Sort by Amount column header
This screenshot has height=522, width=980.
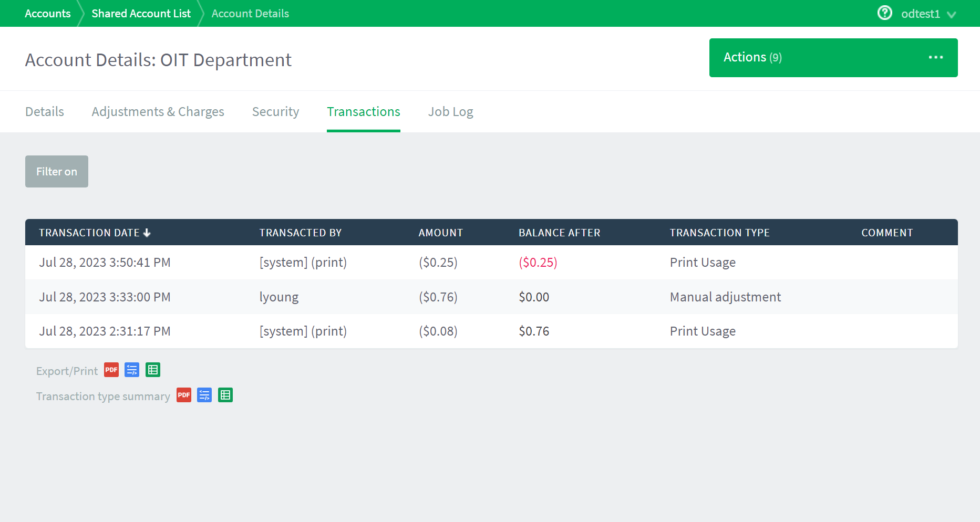(441, 233)
